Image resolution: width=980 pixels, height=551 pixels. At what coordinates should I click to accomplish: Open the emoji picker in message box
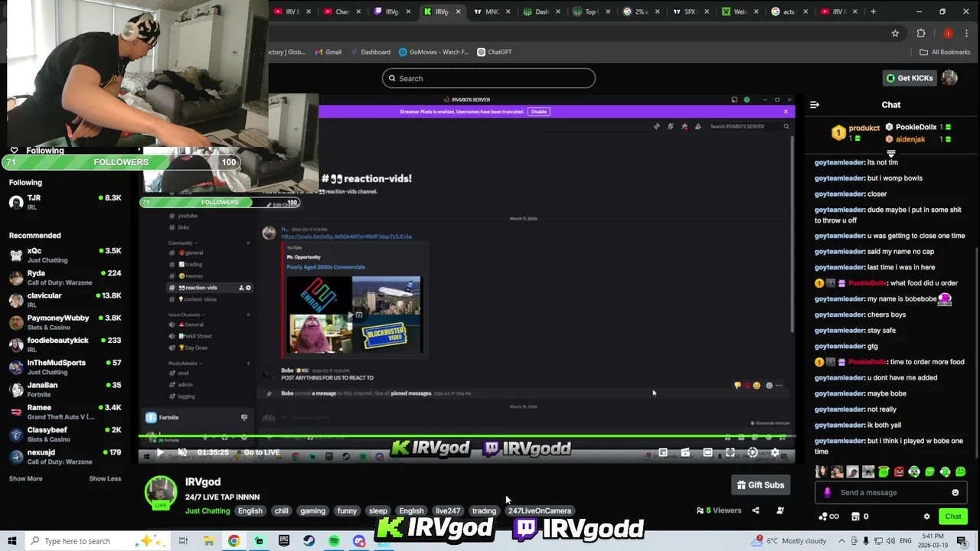[x=955, y=493]
